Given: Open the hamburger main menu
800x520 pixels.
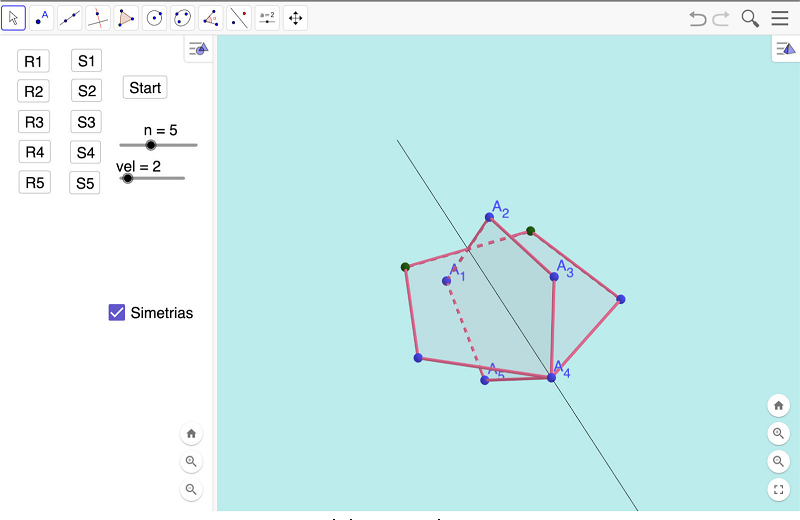Looking at the screenshot, I should click(x=779, y=18).
